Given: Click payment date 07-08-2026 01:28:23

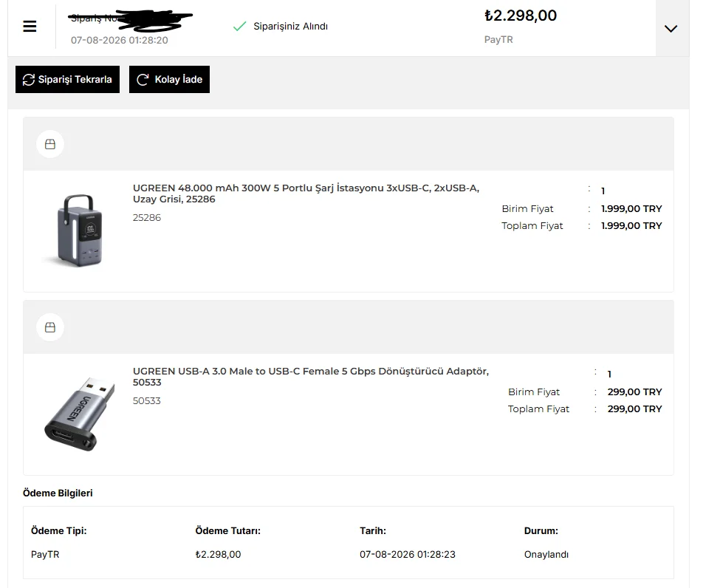Looking at the screenshot, I should coord(408,554).
